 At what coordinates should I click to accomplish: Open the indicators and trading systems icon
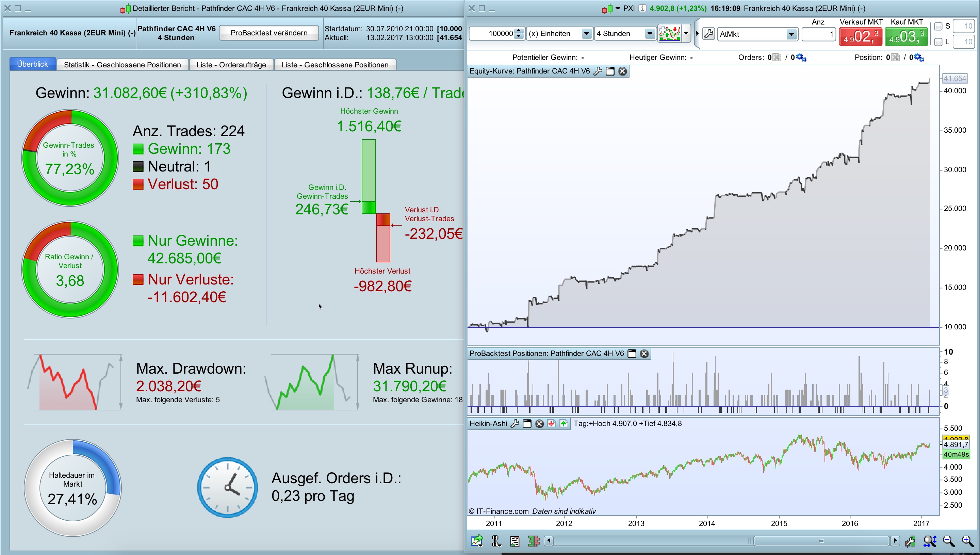pyautogui.click(x=669, y=34)
